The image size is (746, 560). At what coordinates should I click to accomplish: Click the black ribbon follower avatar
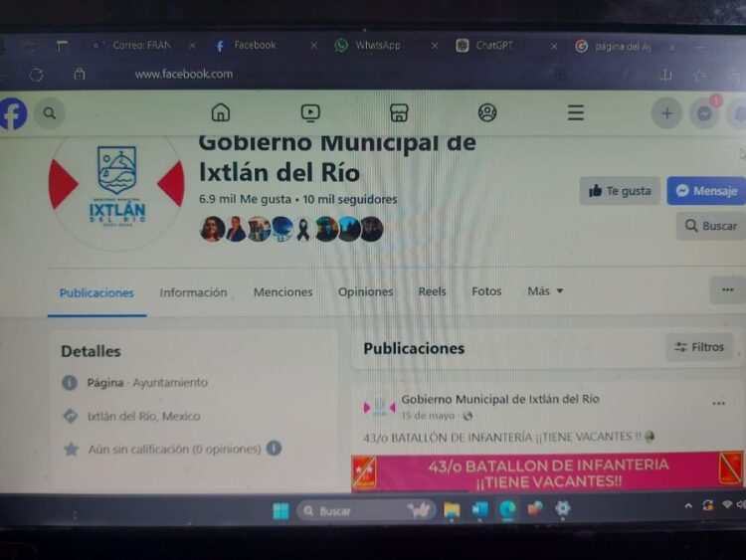point(302,230)
